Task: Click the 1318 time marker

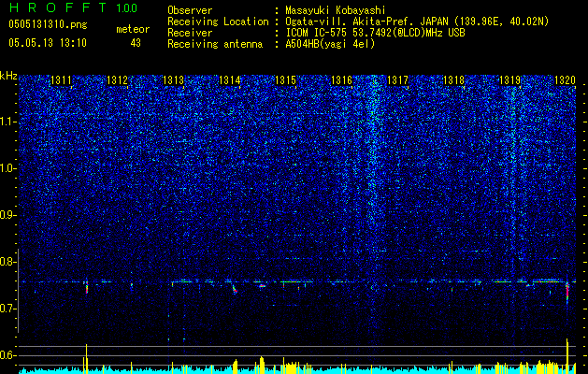Action: pos(453,79)
